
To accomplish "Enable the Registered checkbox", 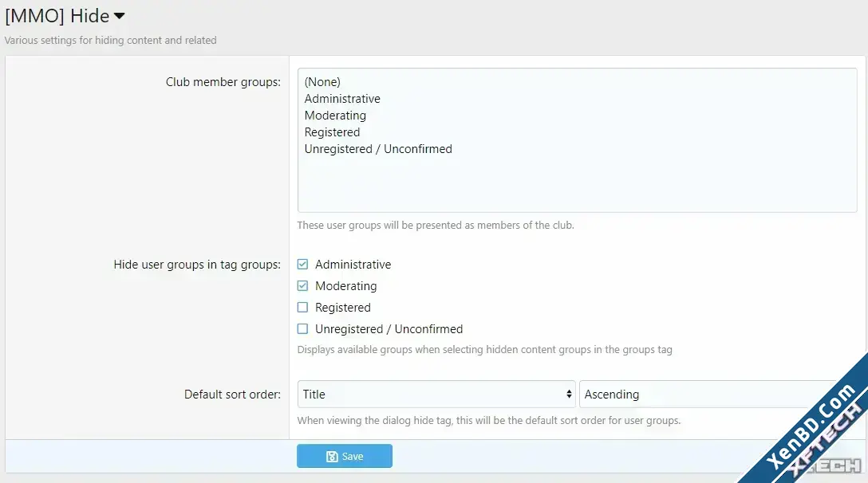I will [x=302, y=307].
